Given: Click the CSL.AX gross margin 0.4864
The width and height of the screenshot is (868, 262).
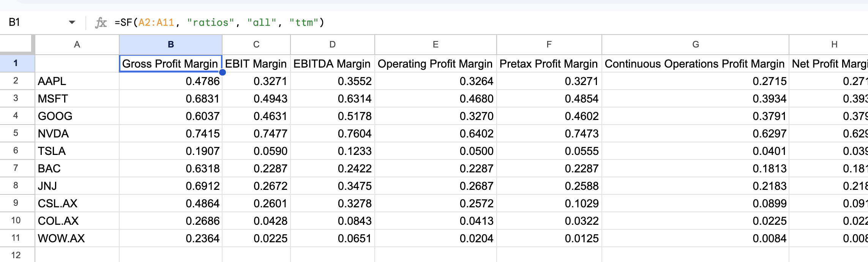Looking at the screenshot, I should (x=170, y=203).
